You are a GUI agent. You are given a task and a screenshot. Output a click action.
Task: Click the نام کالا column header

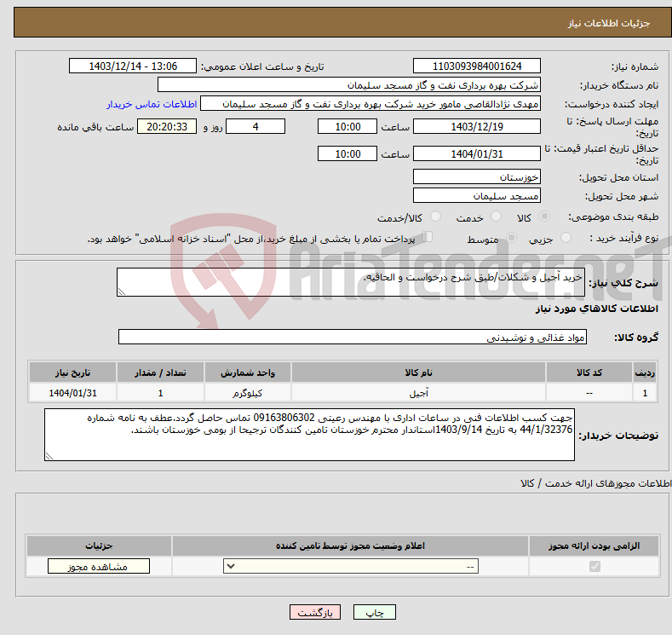pyautogui.click(x=418, y=372)
